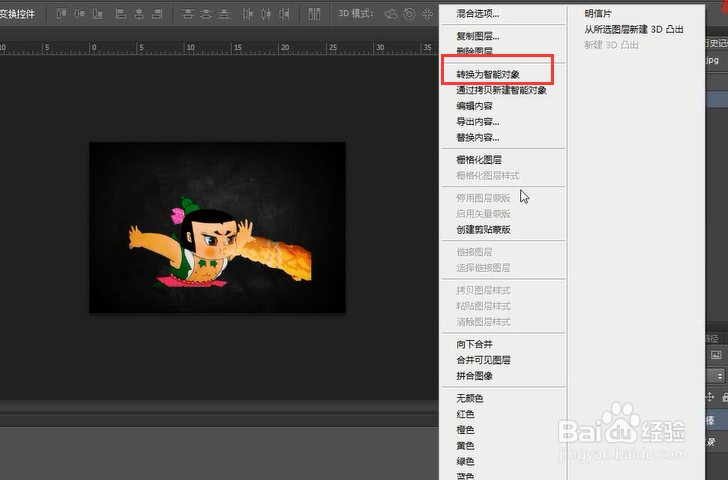728x480 pixels.
Task: Choose 复制图层... from context menu
Action: tap(477, 36)
